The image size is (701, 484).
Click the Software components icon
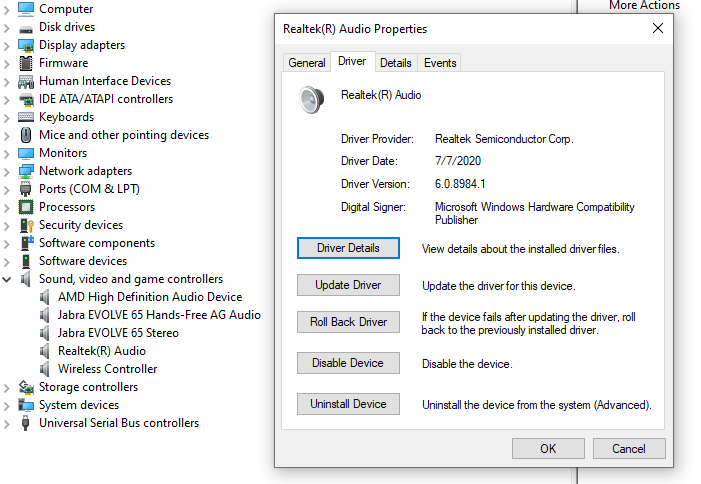(x=26, y=243)
